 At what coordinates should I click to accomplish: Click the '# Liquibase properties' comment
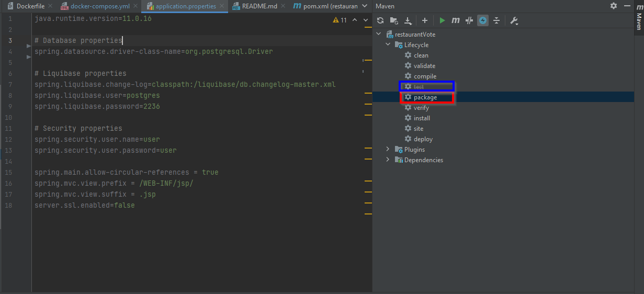(x=81, y=73)
